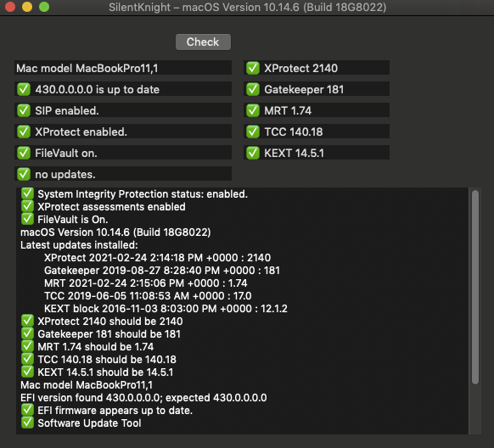Click log line 'XProtect 2021-02-24 2:14:18 PM'
Image resolution: width=494 pixels, height=448 pixels.
157,258
